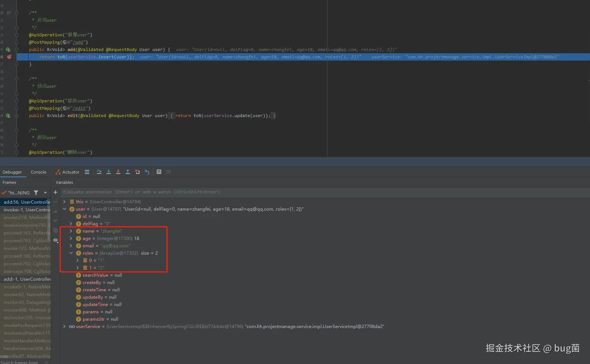Expand the delFlag field
Viewport: 590px width, 364px height.
pyautogui.click(x=71, y=224)
